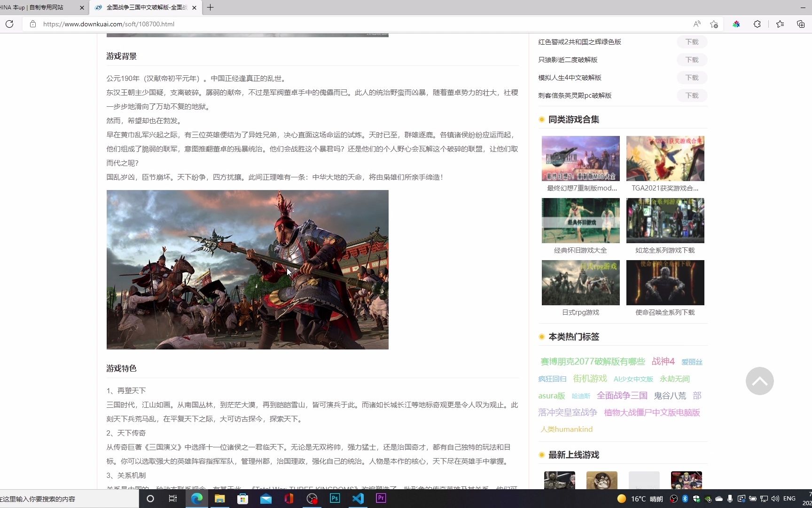812x508 pixels.
Task: Close the 全面战争三国中文破解版 tab
Action: pos(194,8)
